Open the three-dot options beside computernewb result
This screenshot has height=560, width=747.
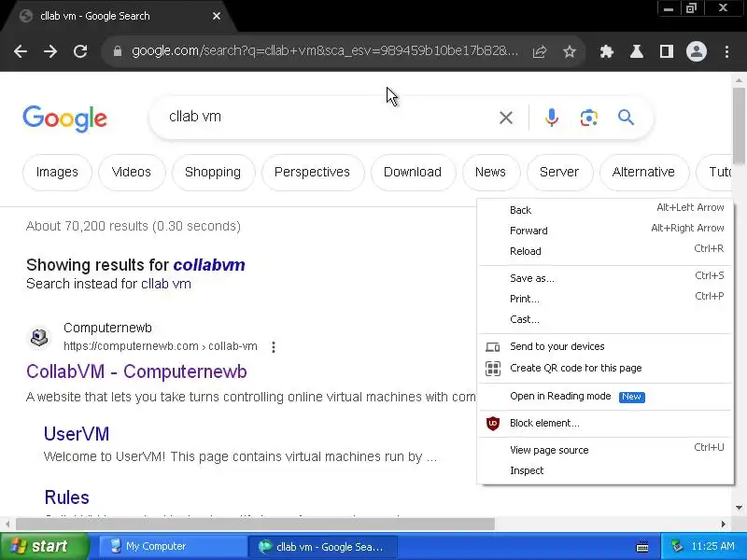coord(274,347)
